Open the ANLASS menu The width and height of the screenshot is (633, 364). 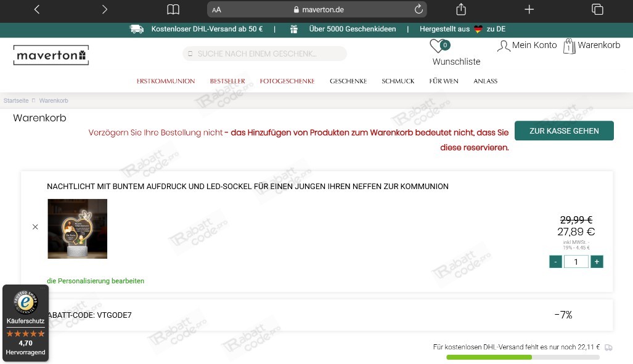coord(485,81)
